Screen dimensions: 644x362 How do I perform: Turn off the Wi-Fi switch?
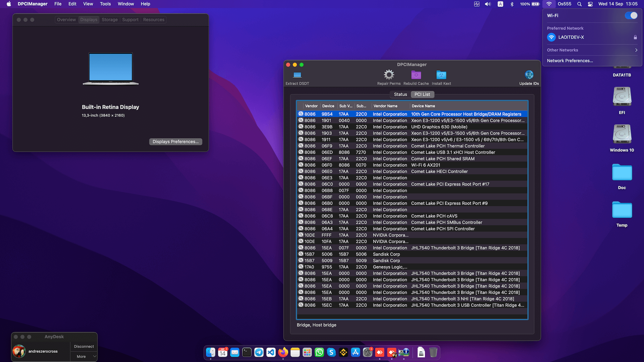coord(631,15)
